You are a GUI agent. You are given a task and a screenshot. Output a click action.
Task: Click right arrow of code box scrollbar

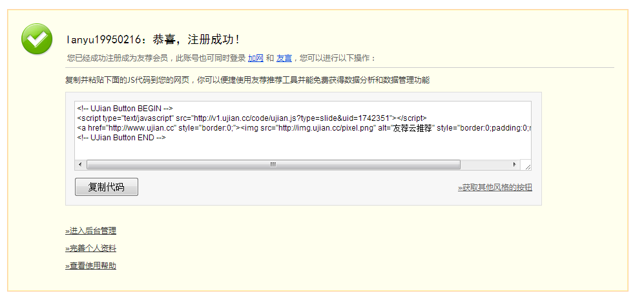515,164
